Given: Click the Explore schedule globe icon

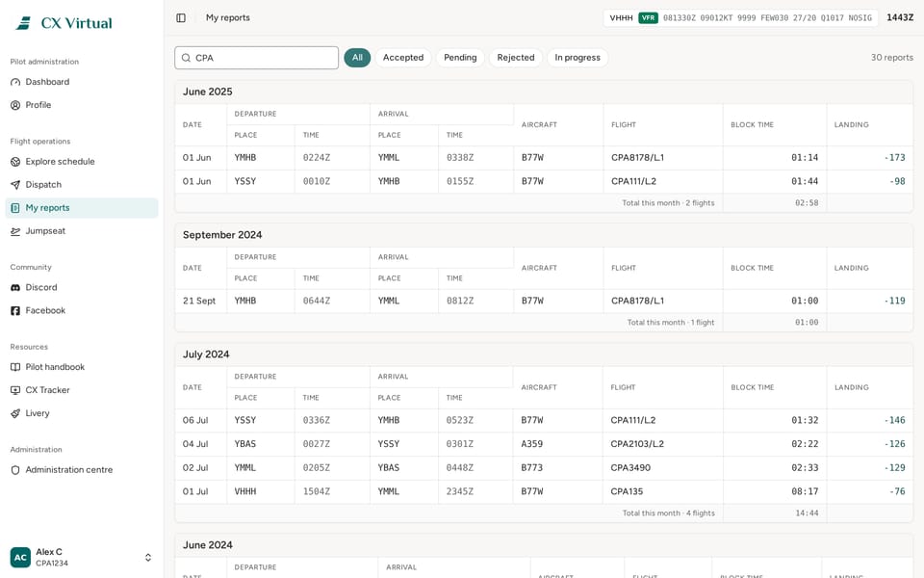Looking at the screenshot, I should pyautogui.click(x=15, y=162).
